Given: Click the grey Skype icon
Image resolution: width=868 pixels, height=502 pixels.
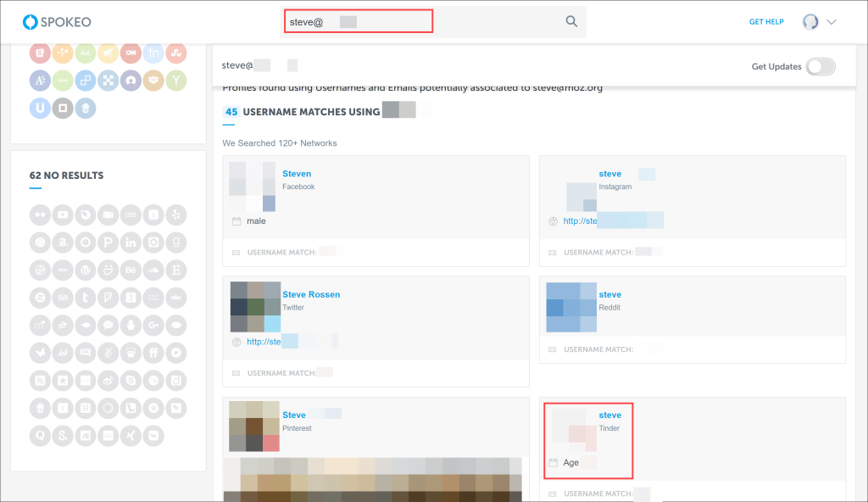Looking at the screenshot, I should (x=131, y=381).
